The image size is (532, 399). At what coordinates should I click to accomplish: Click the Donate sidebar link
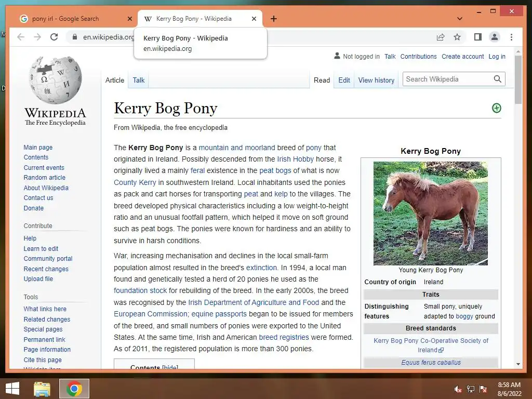(34, 208)
